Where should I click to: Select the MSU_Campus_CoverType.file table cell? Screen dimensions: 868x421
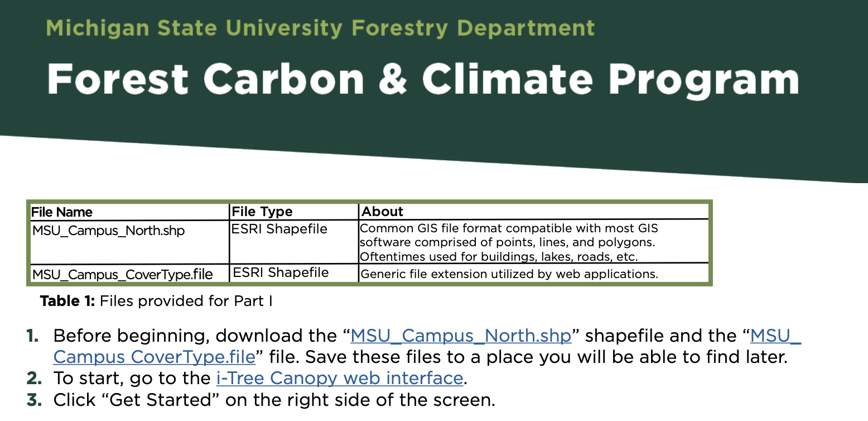click(x=123, y=275)
